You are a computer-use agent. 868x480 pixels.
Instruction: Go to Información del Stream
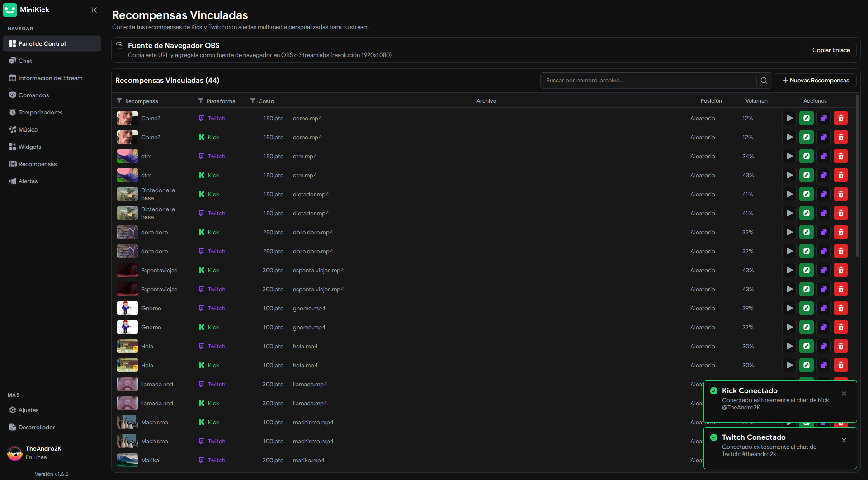click(52, 78)
